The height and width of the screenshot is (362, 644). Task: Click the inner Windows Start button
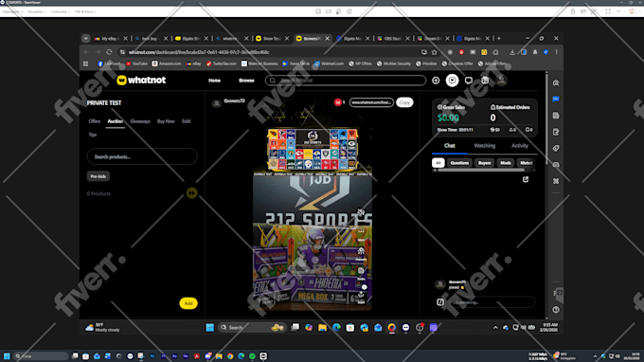210,328
